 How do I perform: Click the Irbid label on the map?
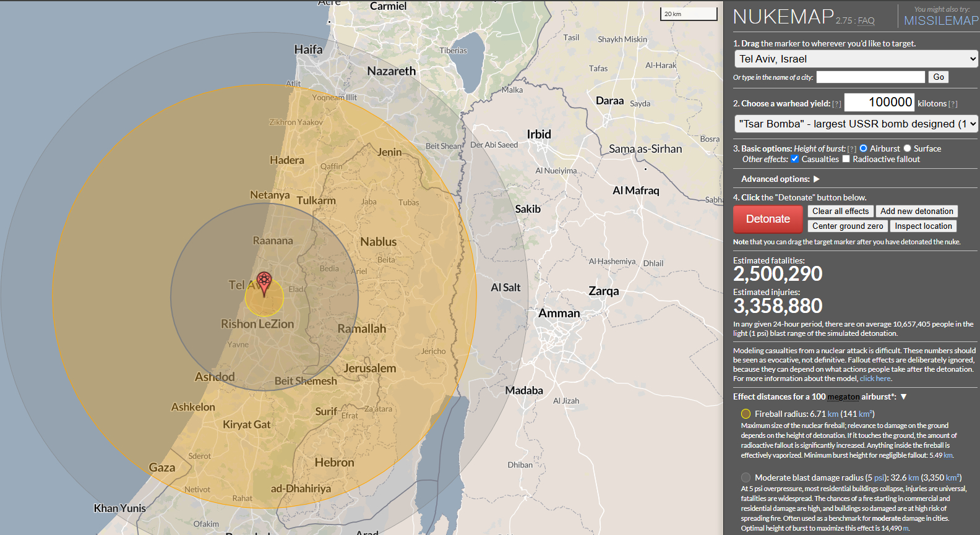point(539,134)
